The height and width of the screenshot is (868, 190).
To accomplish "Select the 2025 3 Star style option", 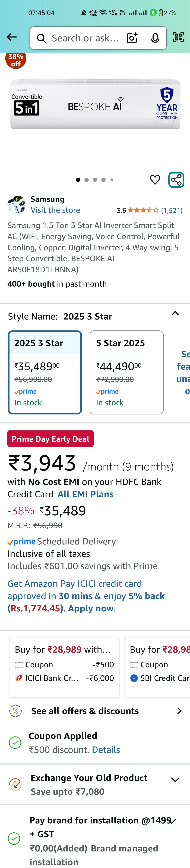I will tap(45, 372).
